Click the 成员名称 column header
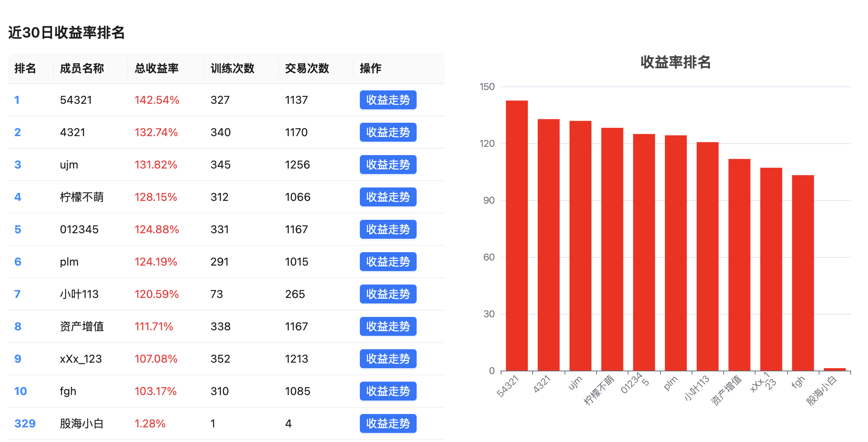868x442 pixels. [x=82, y=68]
